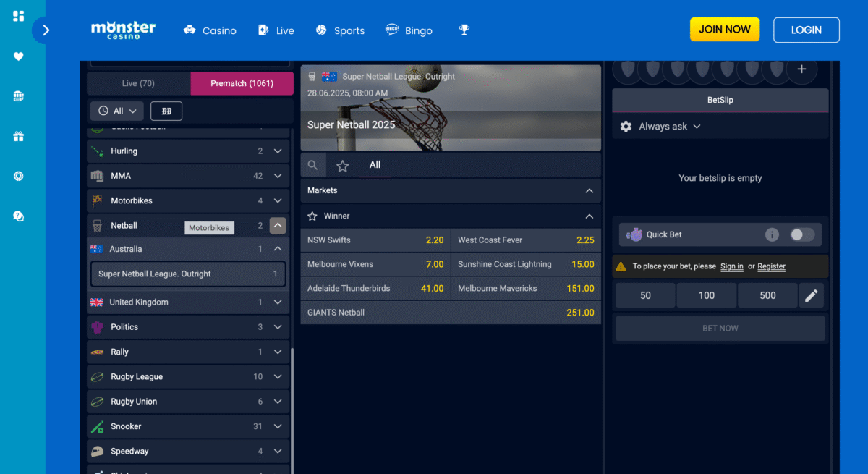This screenshot has height=474, width=868.
Task: Collapse the Netball sport category
Action: 278,226
